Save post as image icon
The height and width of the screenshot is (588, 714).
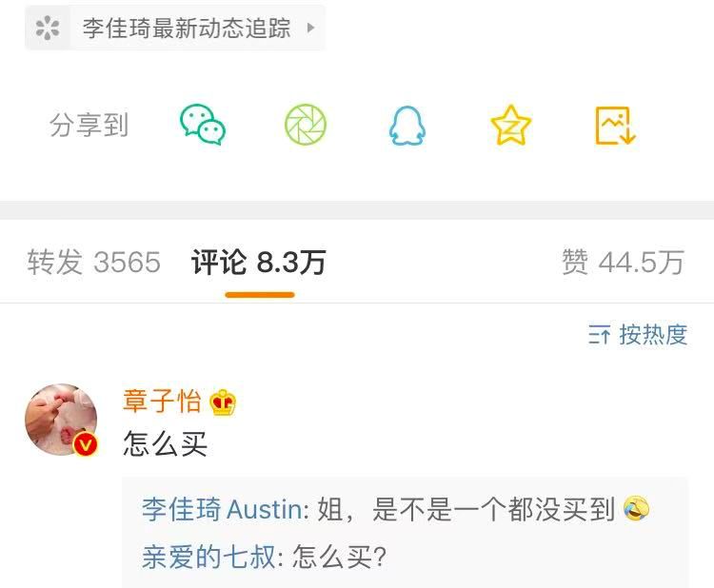point(615,126)
